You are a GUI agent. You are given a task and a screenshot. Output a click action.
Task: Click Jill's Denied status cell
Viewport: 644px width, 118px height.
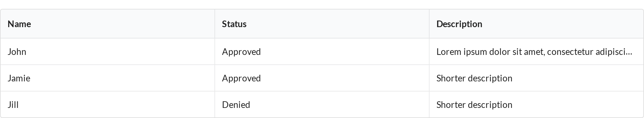click(322, 105)
